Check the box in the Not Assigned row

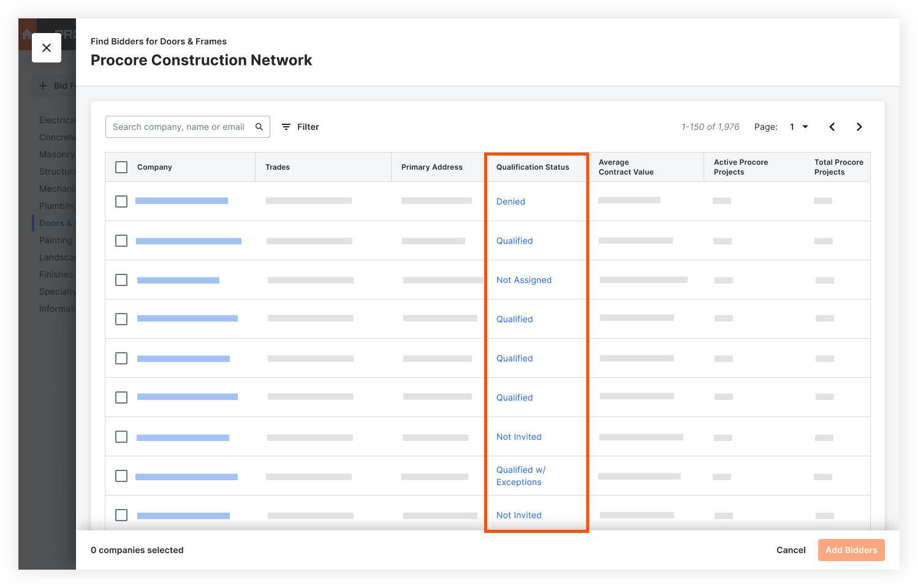[121, 280]
